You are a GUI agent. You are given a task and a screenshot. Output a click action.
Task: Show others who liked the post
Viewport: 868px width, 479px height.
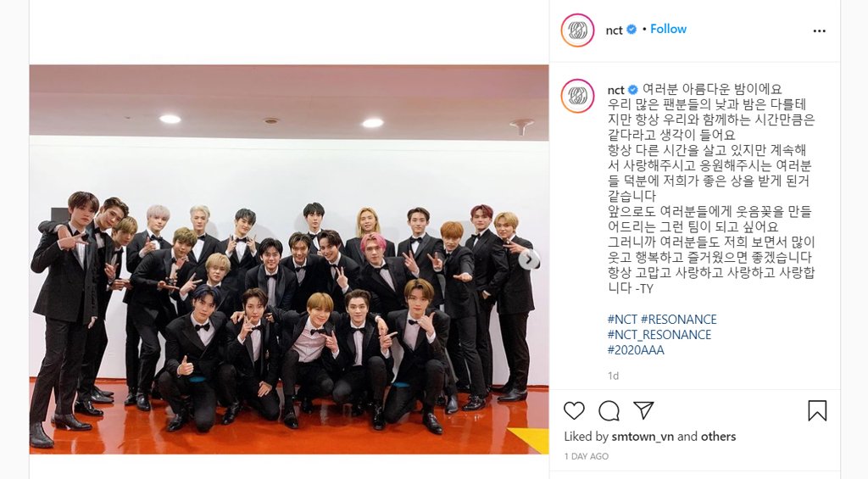[719, 437]
